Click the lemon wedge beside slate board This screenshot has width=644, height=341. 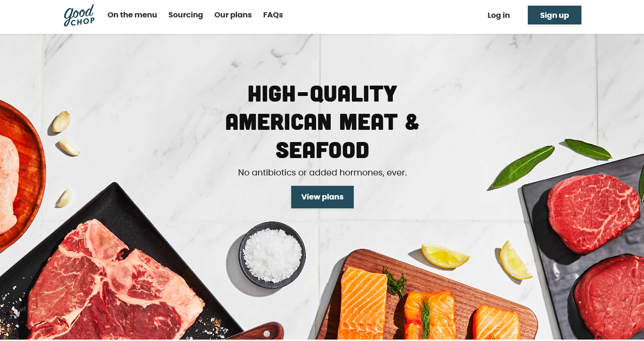tap(516, 260)
